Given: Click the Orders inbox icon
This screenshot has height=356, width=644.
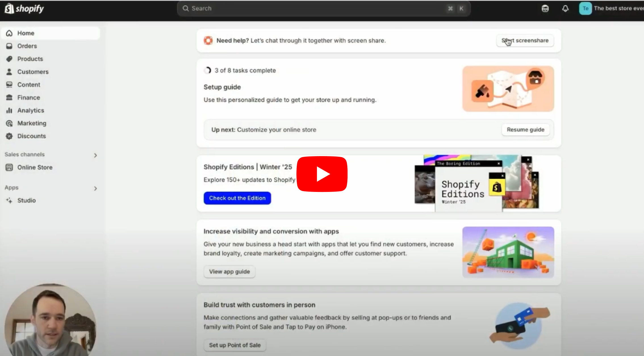Looking at the screenshot, I should tap(9, 46).
